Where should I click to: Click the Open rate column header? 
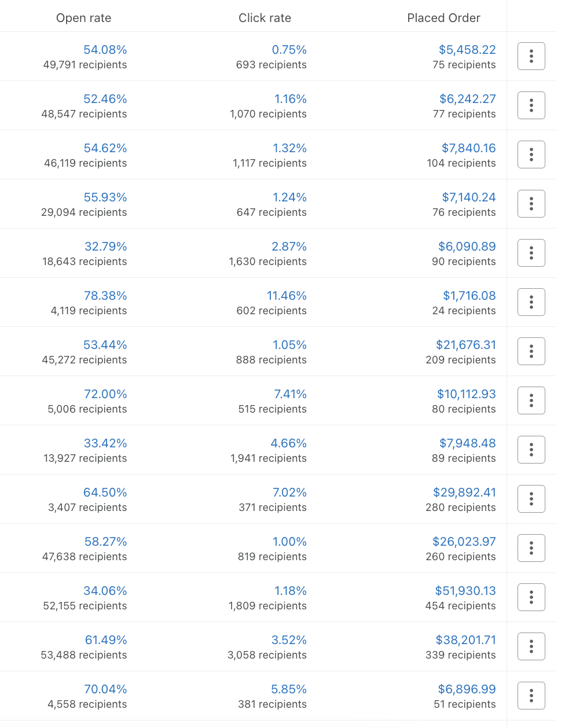point(83,18)
